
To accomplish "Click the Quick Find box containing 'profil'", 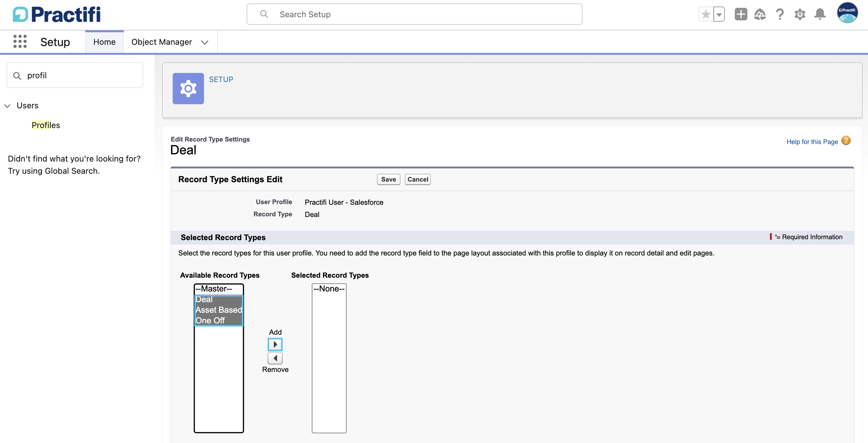I will coord(75,75).
